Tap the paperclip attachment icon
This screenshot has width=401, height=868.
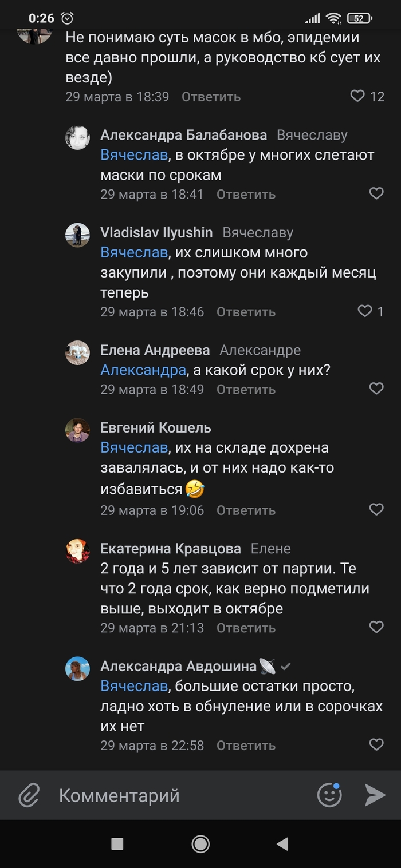(x=29, y=795)
